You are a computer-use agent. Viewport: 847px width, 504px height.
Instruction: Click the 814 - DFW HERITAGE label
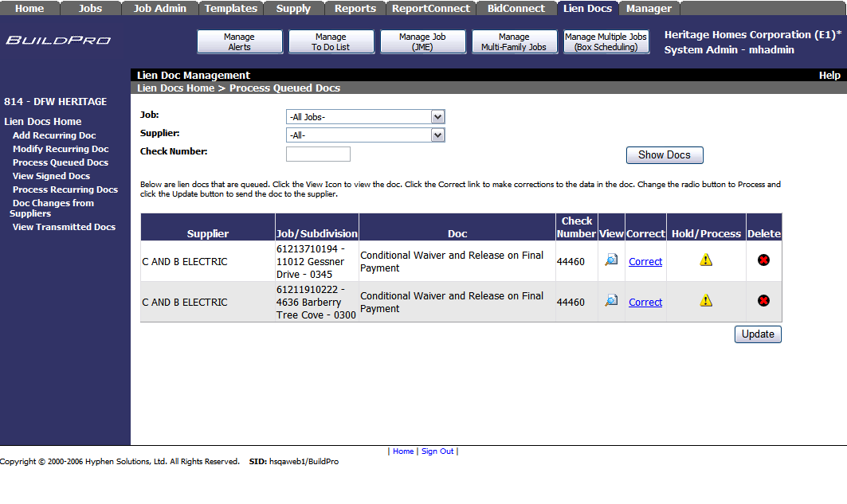pos(55,101)
